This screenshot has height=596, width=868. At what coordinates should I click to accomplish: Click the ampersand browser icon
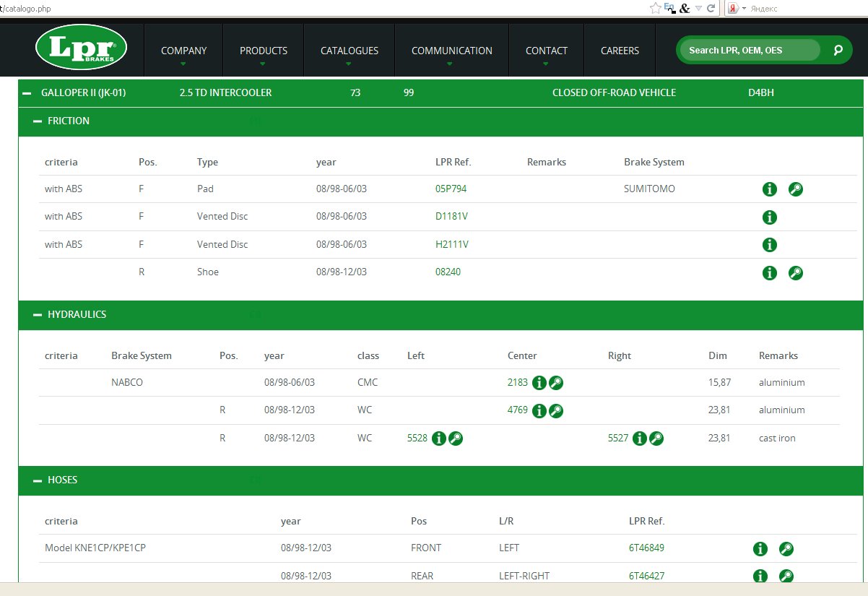[685, 8]
